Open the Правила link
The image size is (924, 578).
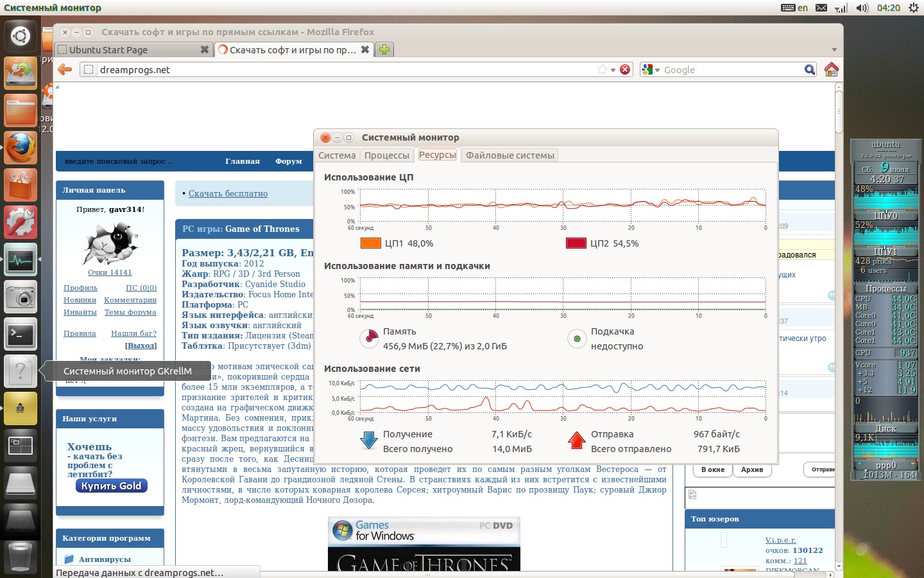click(80, 333)
